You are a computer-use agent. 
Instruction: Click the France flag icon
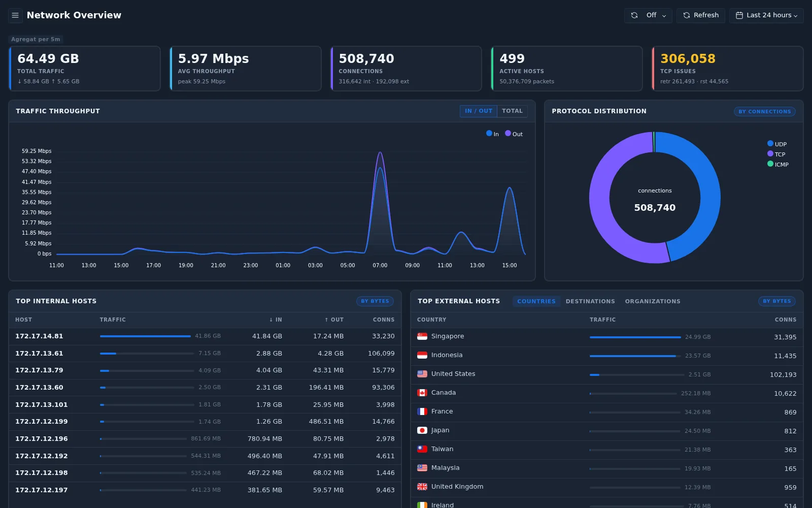click(422, 411)
